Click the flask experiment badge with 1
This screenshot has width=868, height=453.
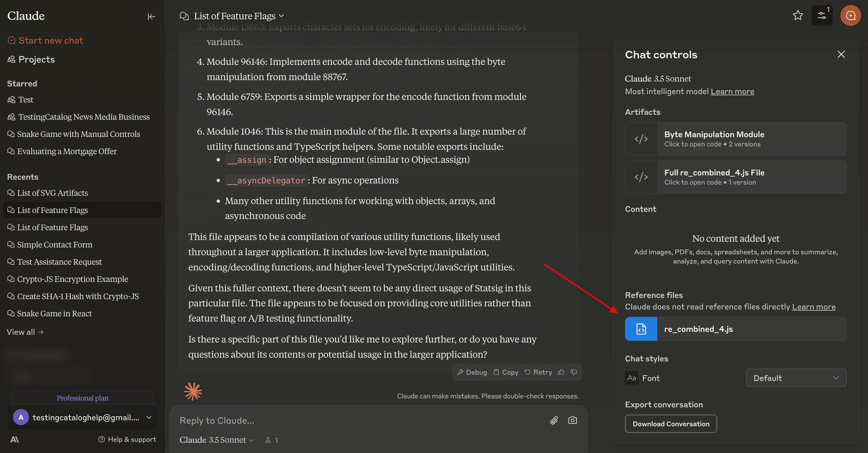pyautogui.click(x=272, y=440)
